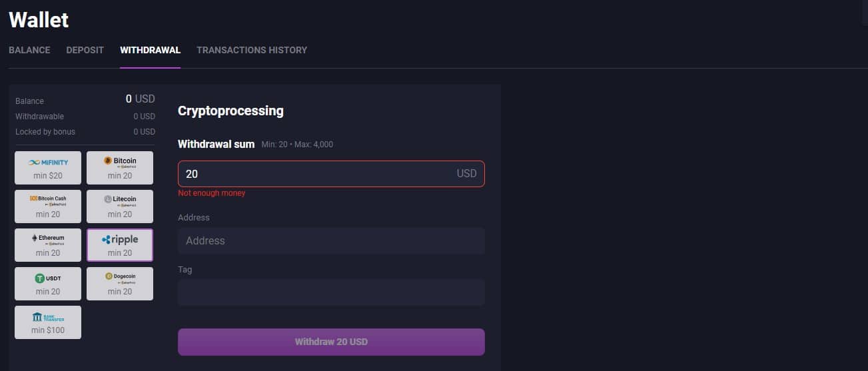Choose the Ripple payment option
The image size is (868, 371).
pyautogui.click(x=120, y=245)
